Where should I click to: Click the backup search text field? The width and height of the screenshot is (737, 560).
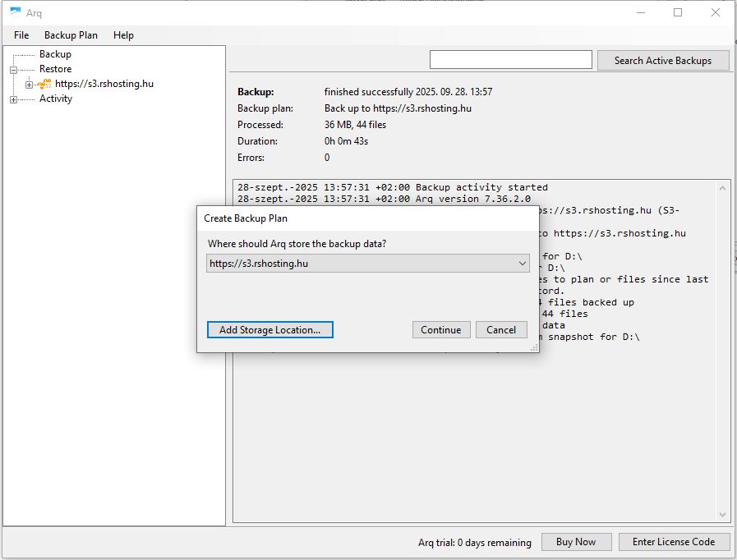(510, 60)
